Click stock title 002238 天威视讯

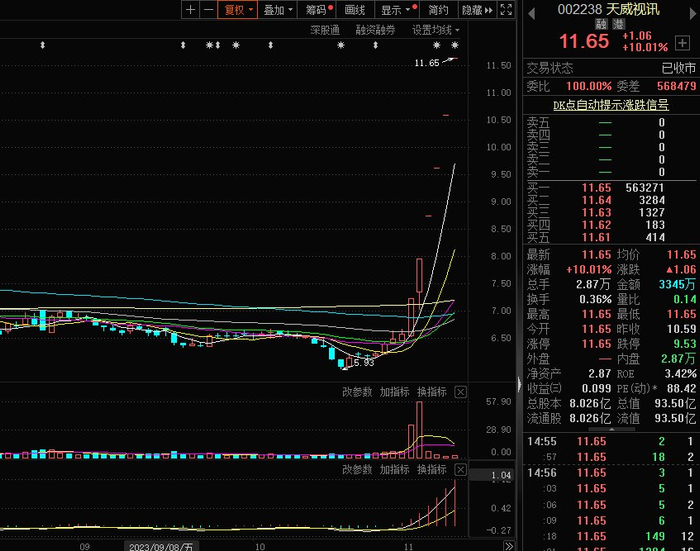tap(608, 9)
